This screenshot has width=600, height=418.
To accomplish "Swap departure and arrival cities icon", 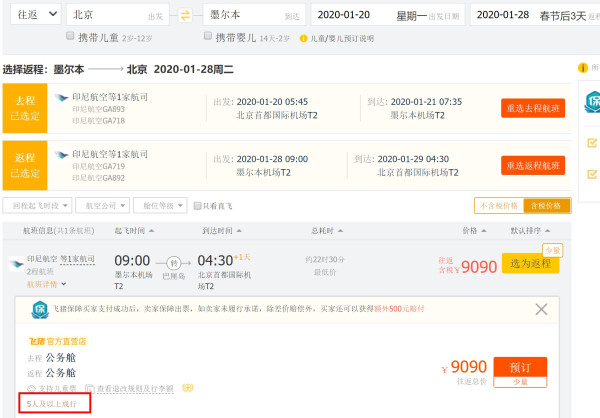I will [185, 15].
